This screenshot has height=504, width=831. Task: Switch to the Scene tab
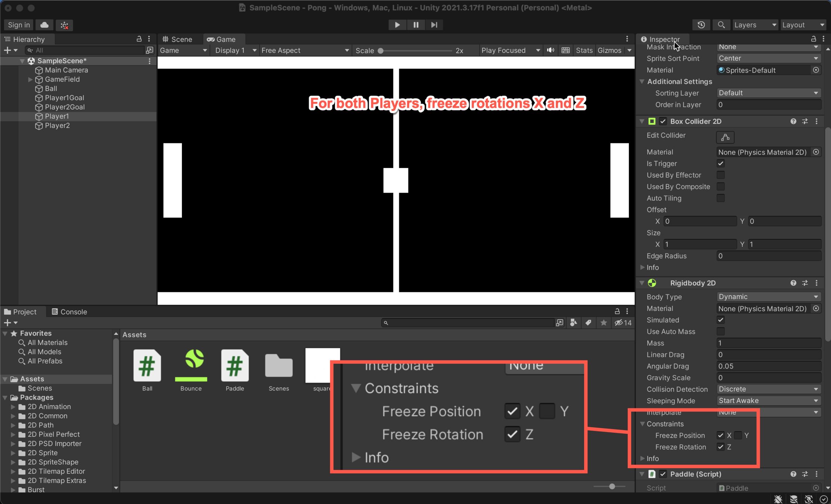[x=178, y=39]
